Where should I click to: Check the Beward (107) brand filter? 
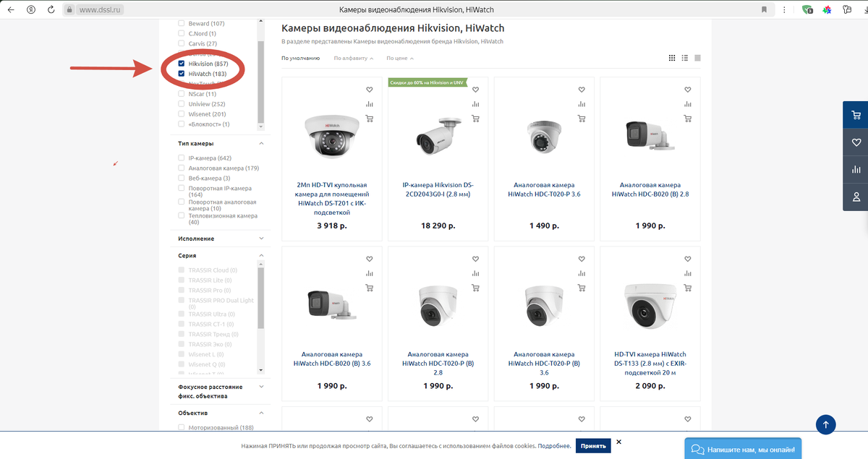pyautogui.click(x=182, y=24)
